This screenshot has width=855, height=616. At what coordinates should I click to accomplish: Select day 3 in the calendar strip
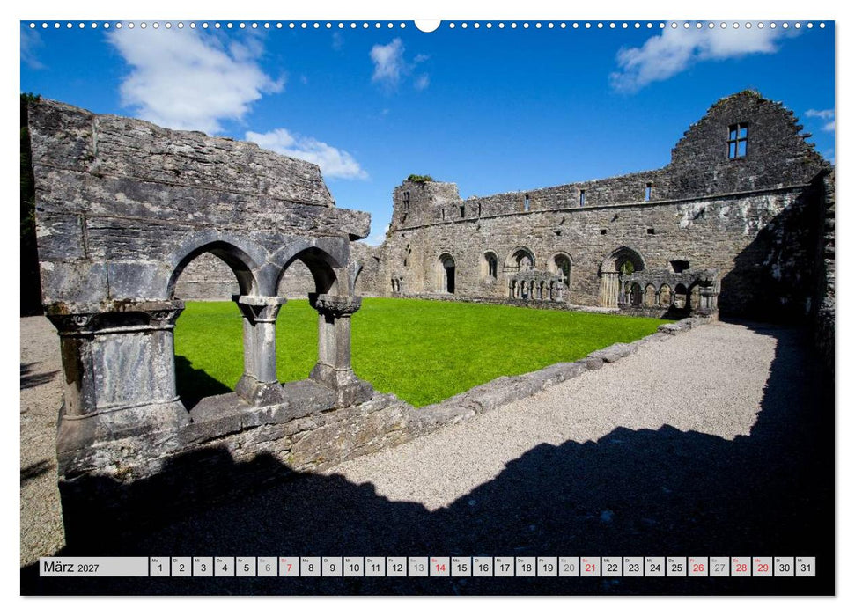(x=203, y=567)
